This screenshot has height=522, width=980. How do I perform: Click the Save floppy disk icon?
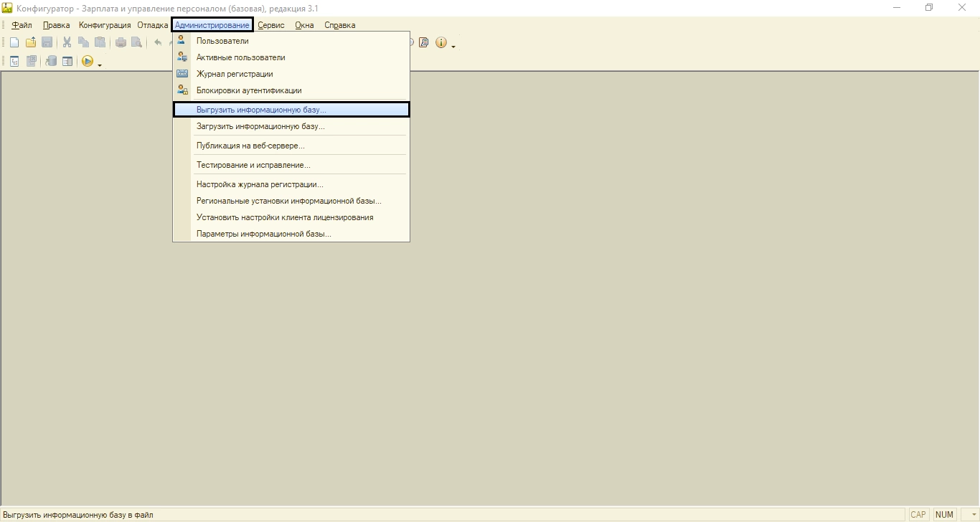click(47, 43)
